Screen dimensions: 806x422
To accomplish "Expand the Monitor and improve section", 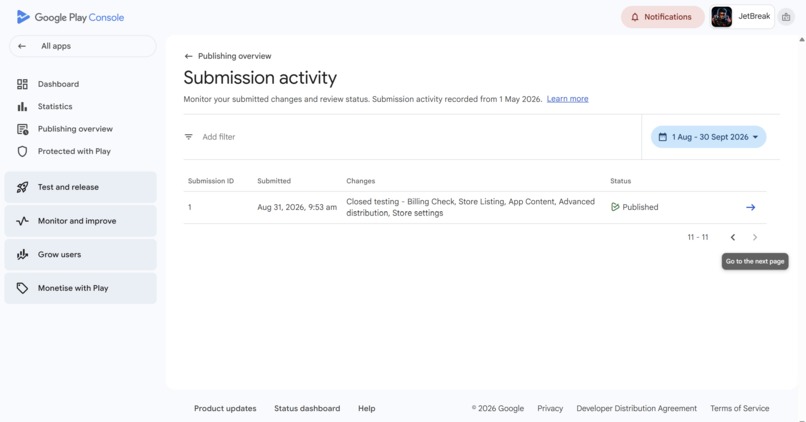I will [x=81, y=221].
